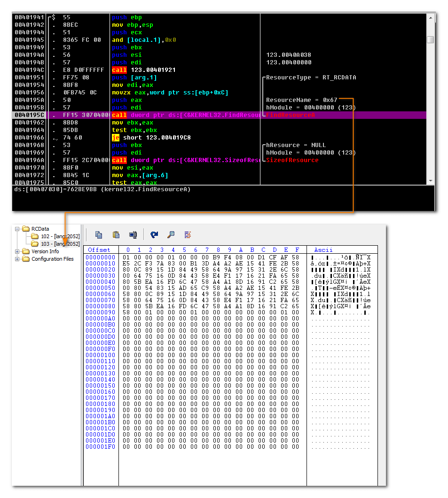Click the 'and [local.1],0x0' instruction

[x=144, y=40]
